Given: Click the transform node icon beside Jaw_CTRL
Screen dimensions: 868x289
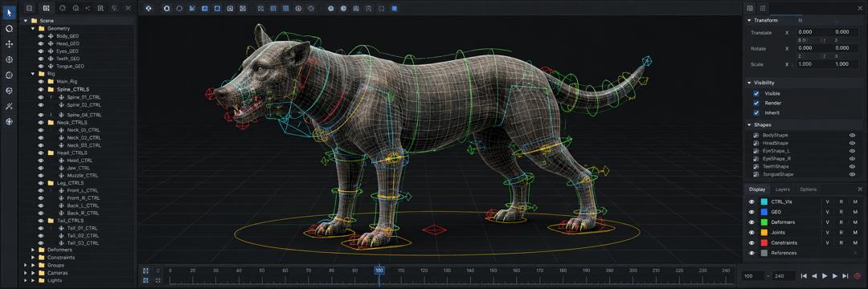Looking at the screenshot, I should coord(61,168).
